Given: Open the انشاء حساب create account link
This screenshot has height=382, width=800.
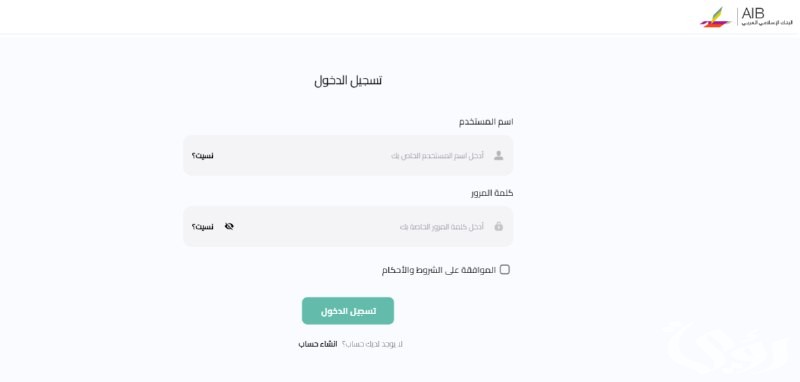Looking at the screenshot, I should [318, 344].
